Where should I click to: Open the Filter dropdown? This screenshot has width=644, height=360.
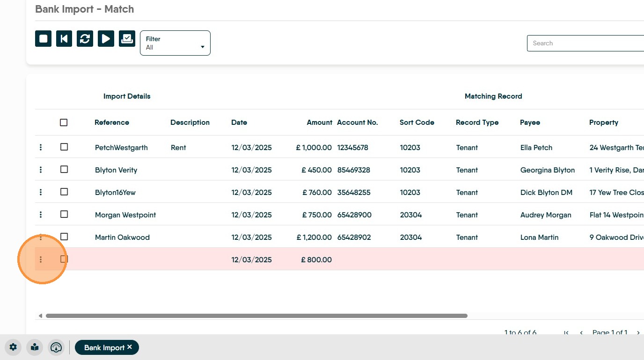pyautogui.click(x=175, y=43)
